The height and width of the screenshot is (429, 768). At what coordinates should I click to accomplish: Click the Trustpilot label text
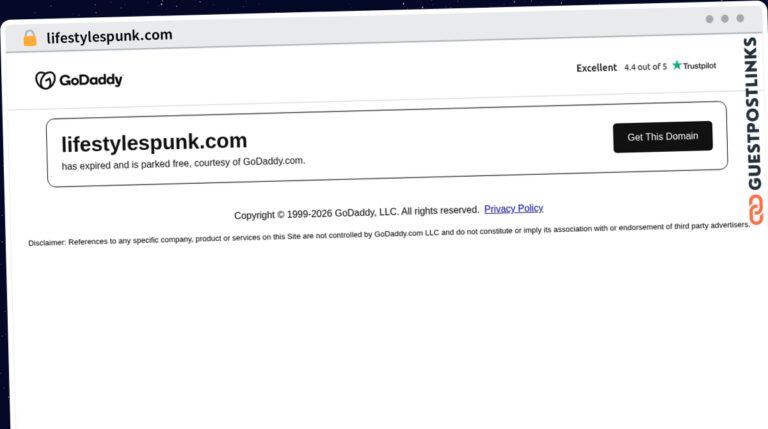pyautogui.click(x=699, y=66)
